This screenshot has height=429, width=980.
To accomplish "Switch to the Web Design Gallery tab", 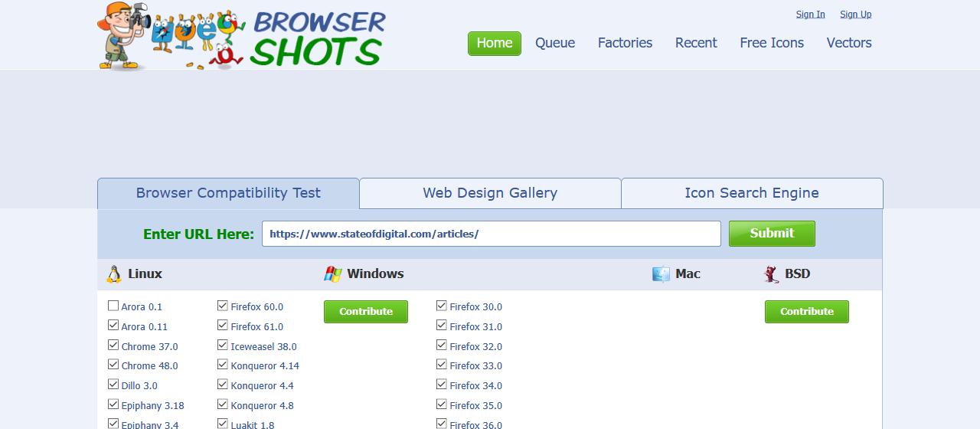I will (x=490, y=193).
